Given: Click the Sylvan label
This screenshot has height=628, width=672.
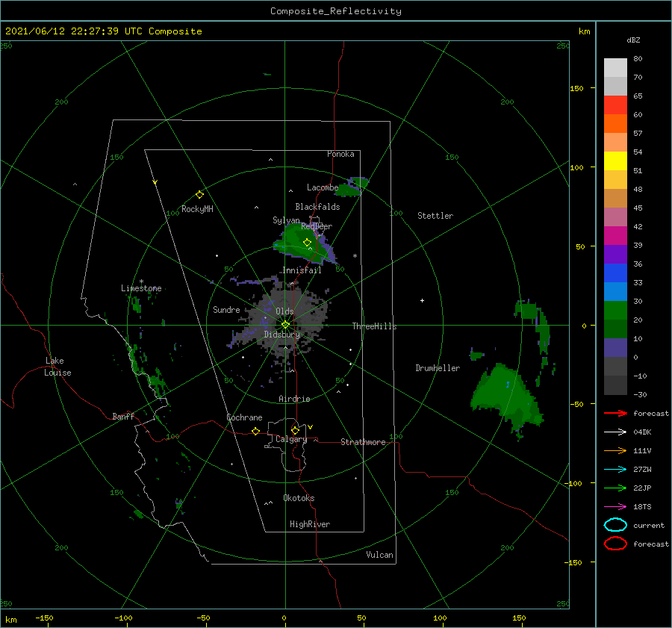Looking at the screenshot, I should 286,220.
